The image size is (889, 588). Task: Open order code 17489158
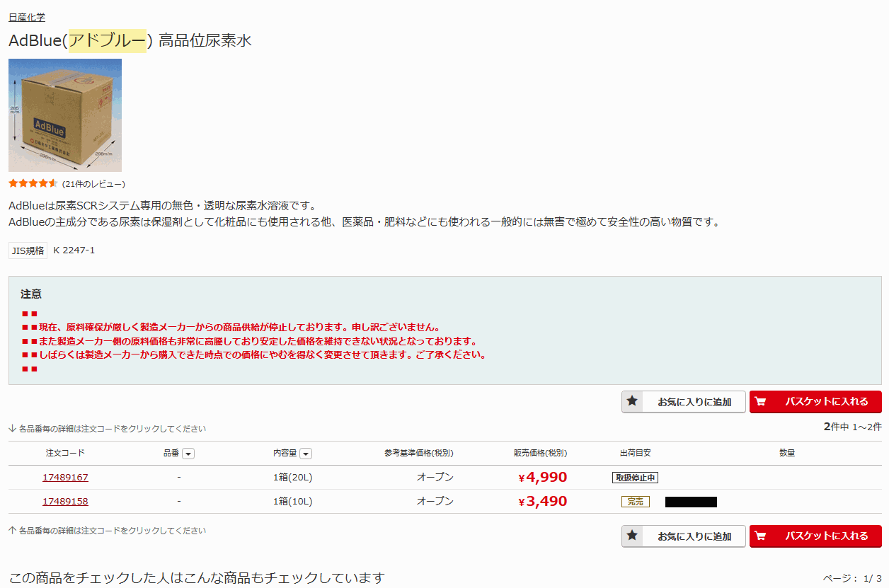click(65, 502)
